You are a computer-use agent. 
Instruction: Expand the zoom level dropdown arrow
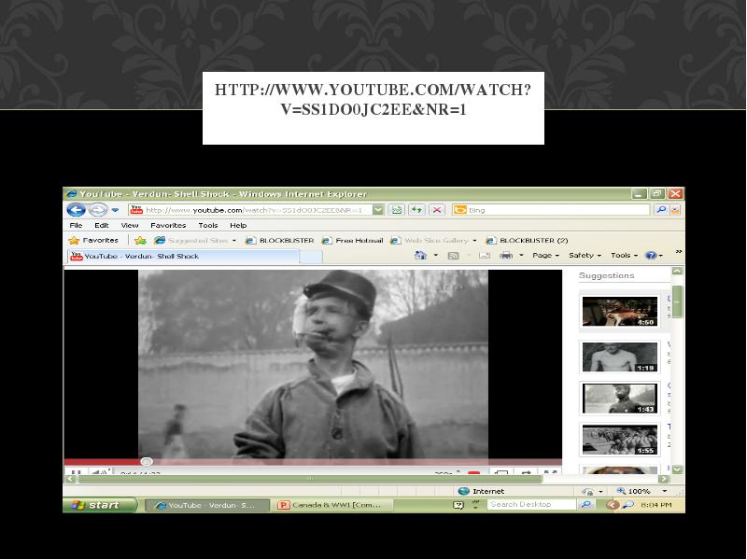[665, 491]
